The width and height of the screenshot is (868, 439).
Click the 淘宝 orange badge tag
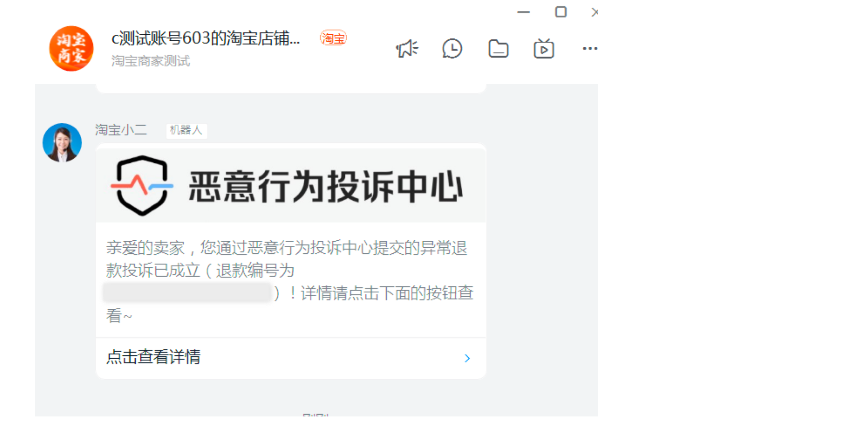click(333, 39)
